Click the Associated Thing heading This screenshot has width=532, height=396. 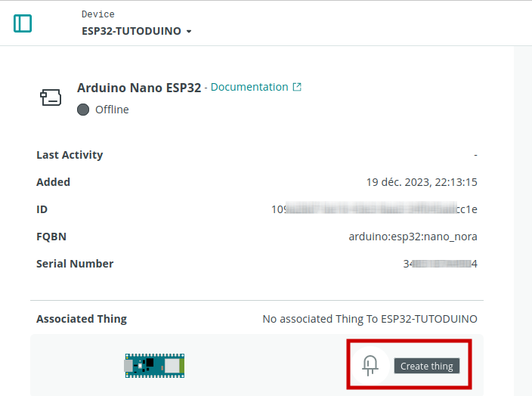(82, 319)
